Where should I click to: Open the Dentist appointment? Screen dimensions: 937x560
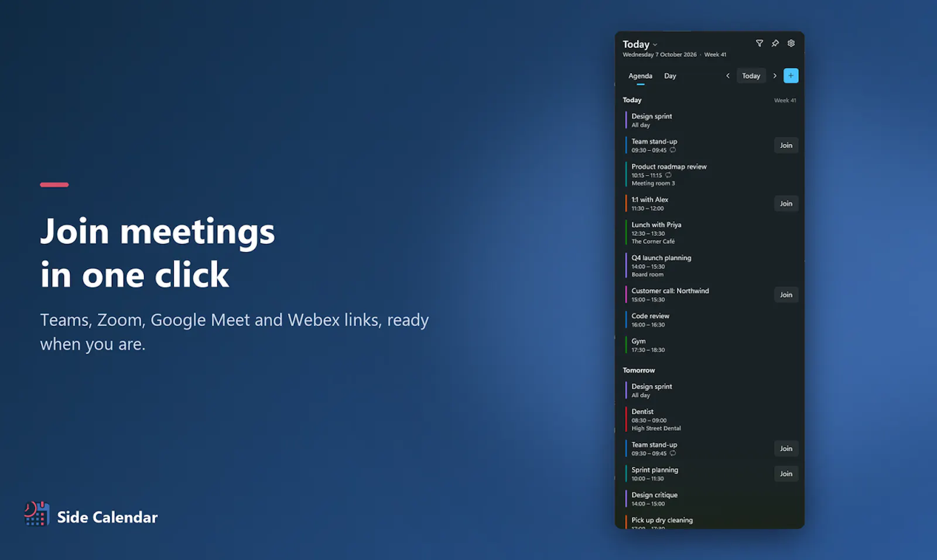tap(710, 420)
